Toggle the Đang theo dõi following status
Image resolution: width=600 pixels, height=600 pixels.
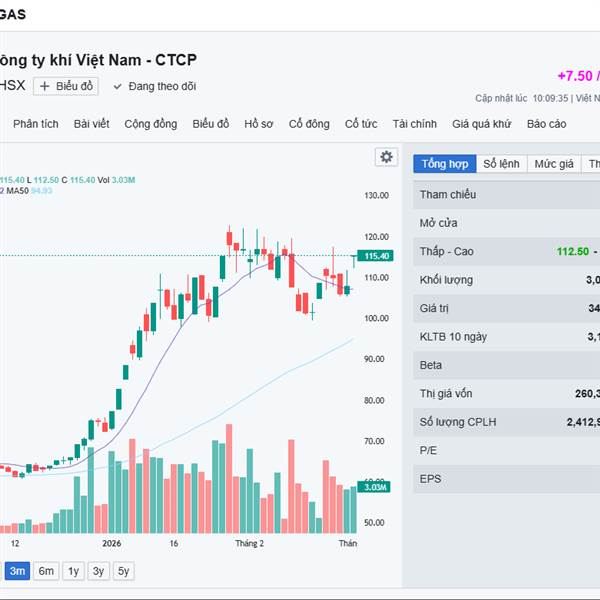pyautogui.click(x=161, y=86)
